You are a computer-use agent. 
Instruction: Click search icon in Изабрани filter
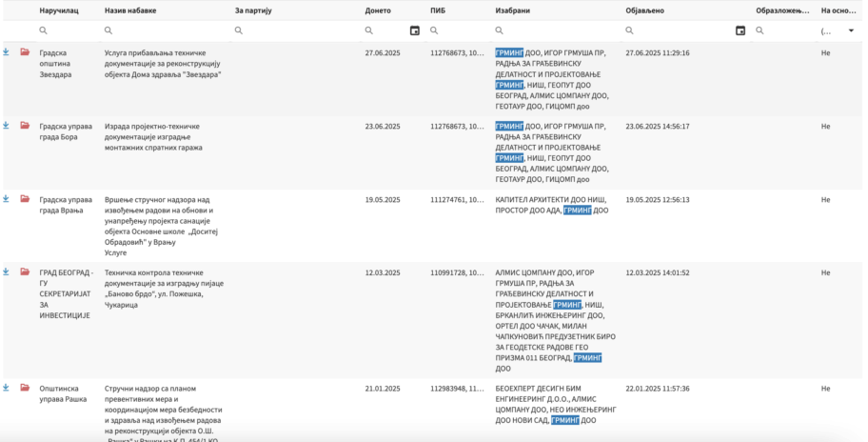coord(500,30)
